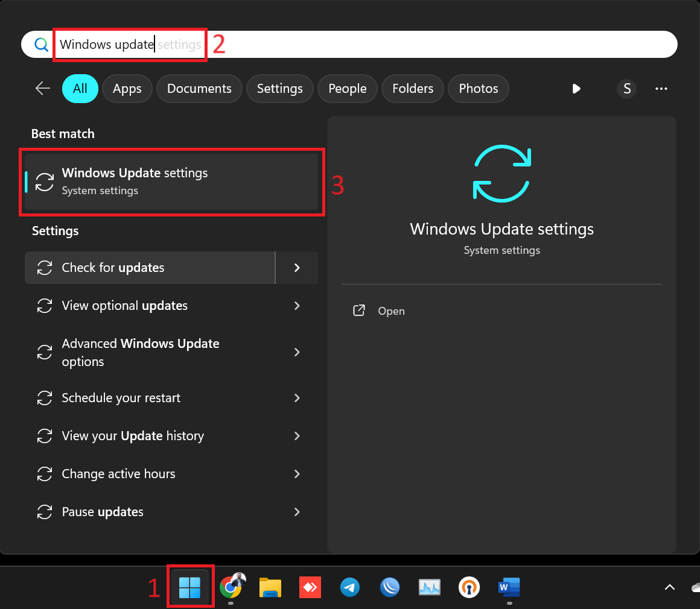Click sync icon beside Schedule your restart
Screen dimensions: 700x609
[x=45, y=398]
